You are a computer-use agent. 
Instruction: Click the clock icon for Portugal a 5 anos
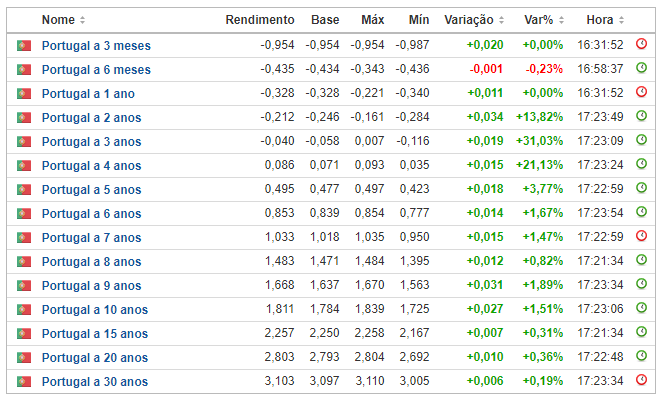pos(641,188)
